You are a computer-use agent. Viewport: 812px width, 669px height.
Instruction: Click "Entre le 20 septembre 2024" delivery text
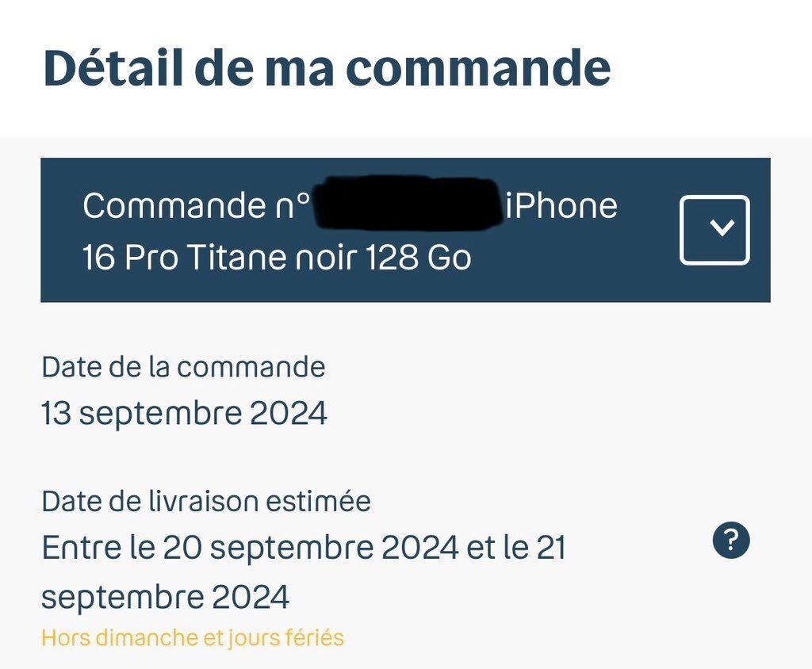[x=250, y=548]
